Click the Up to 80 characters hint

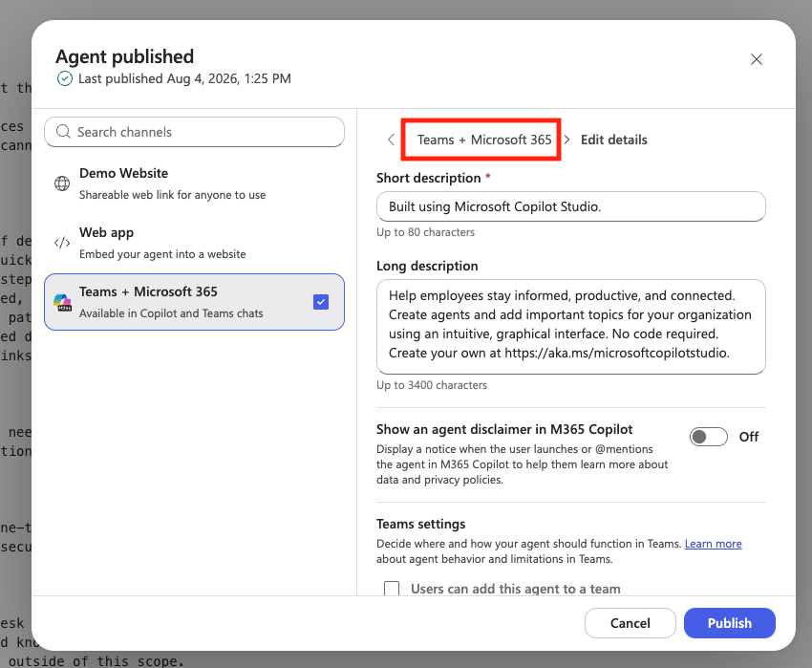pos(426,232)
